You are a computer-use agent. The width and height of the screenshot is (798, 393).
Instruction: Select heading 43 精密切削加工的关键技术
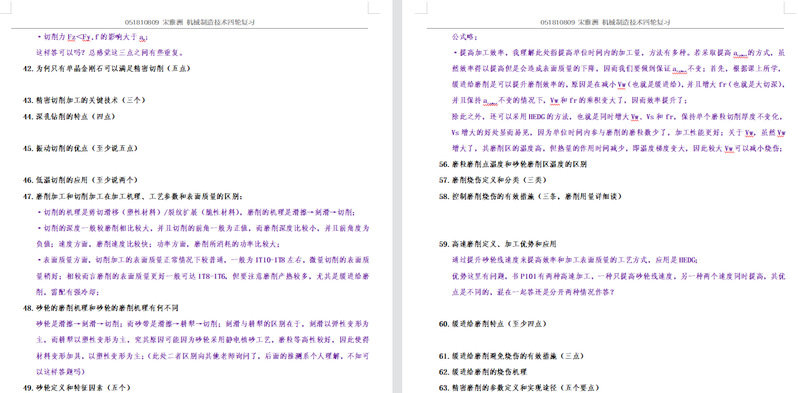(84, 100)
